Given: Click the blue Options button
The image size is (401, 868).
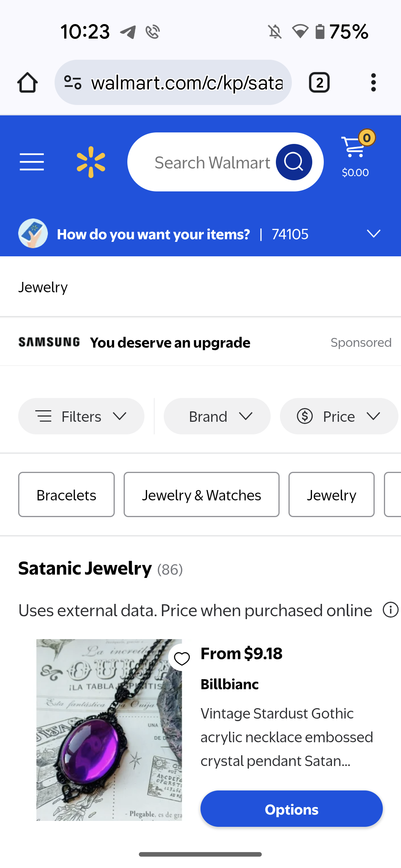Looking at the screenshot, I should click(x=291, y=809).
